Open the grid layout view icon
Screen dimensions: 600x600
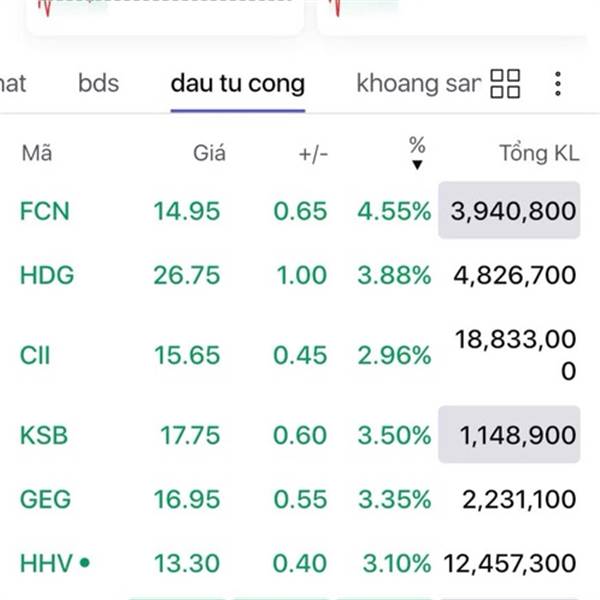(505, 84)
